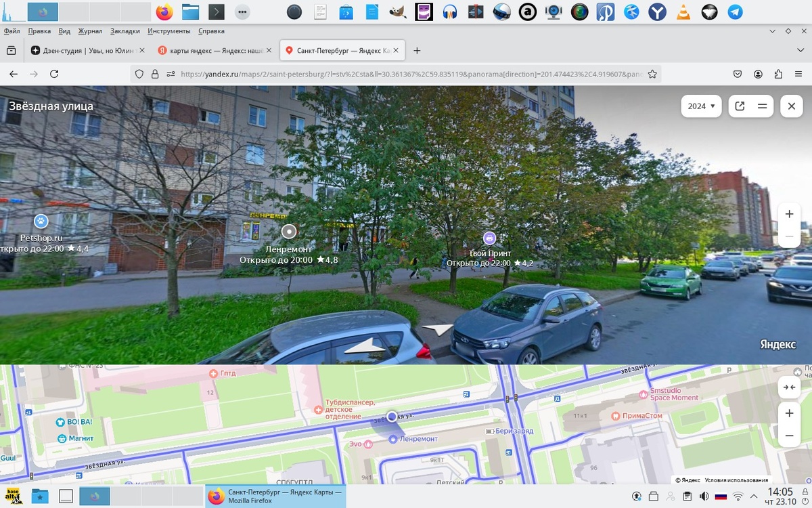Open the Инструменты menu
Image resolution: width=812 pixels, height=508 pixels.
tap(168, 31)
